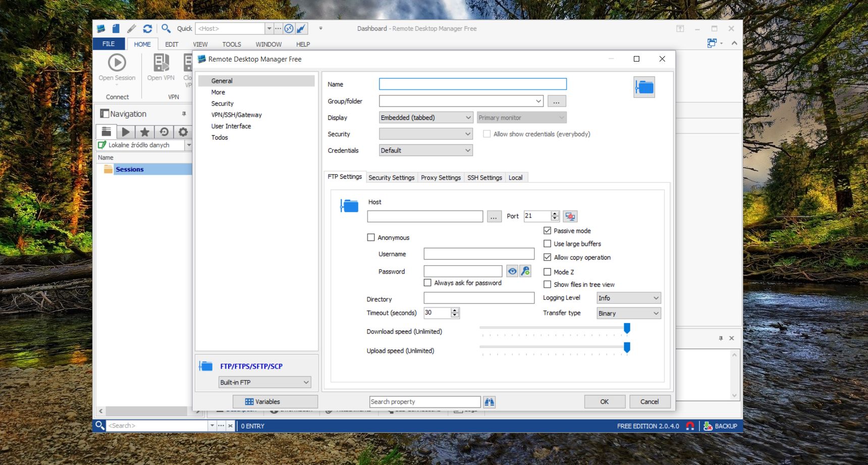The width and height of the screenshot is (868, 465).
Task: Click the Open Session play icon
Action: click(117, 63)
